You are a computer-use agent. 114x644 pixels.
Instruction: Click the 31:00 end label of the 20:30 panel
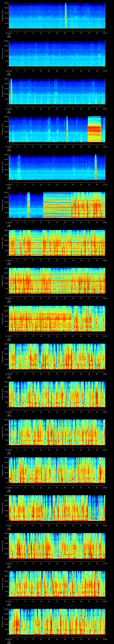click(x=105, y=336)
